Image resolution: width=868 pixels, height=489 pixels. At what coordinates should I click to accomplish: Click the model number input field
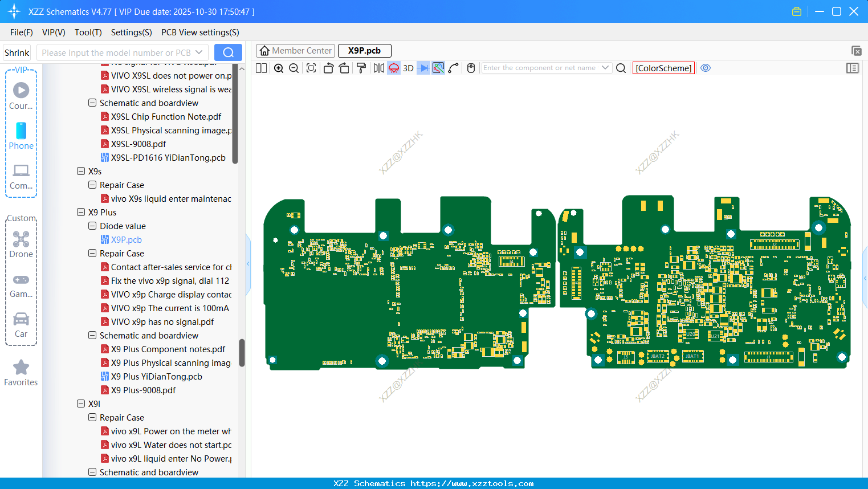(116, 52)
